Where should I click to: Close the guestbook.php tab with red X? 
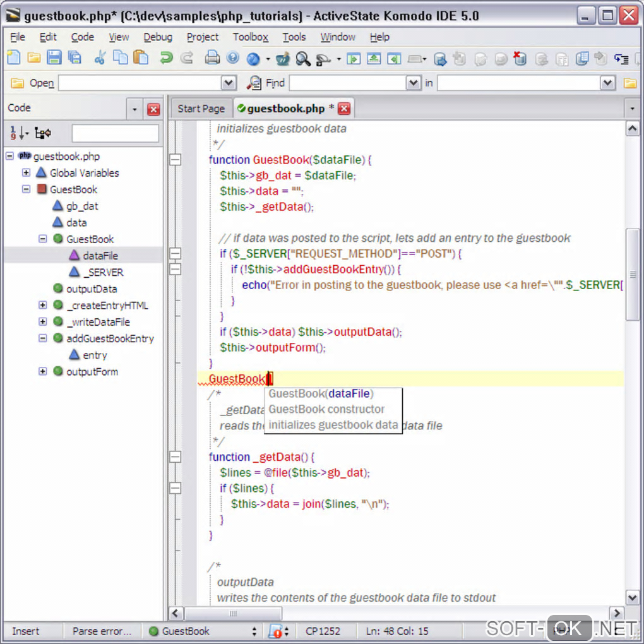pyautogui.click(x=344, y=109)
